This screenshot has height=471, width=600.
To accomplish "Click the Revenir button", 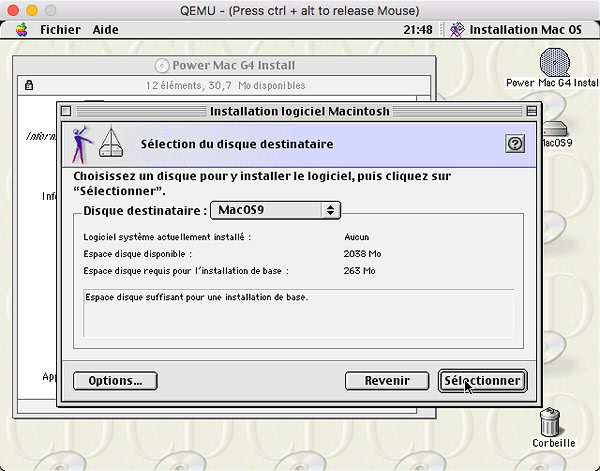I will point(387,381).
